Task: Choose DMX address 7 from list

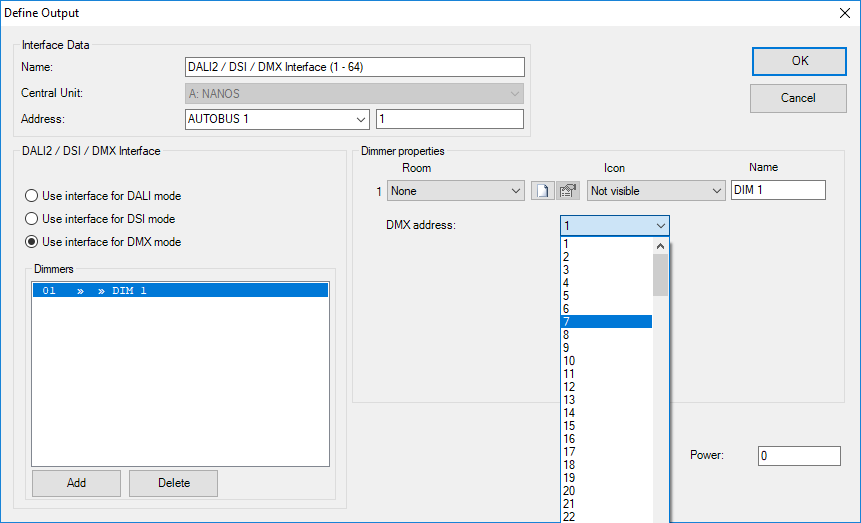Action: tap(606, 322)
